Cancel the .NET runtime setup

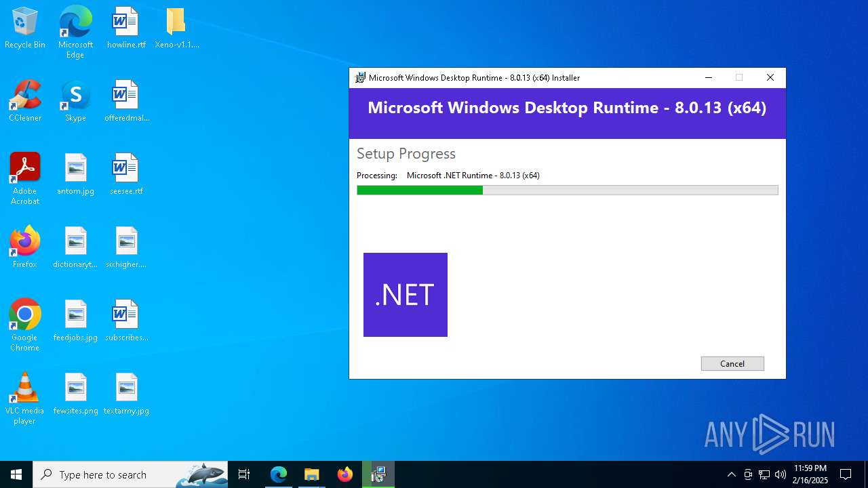point(732,364)
